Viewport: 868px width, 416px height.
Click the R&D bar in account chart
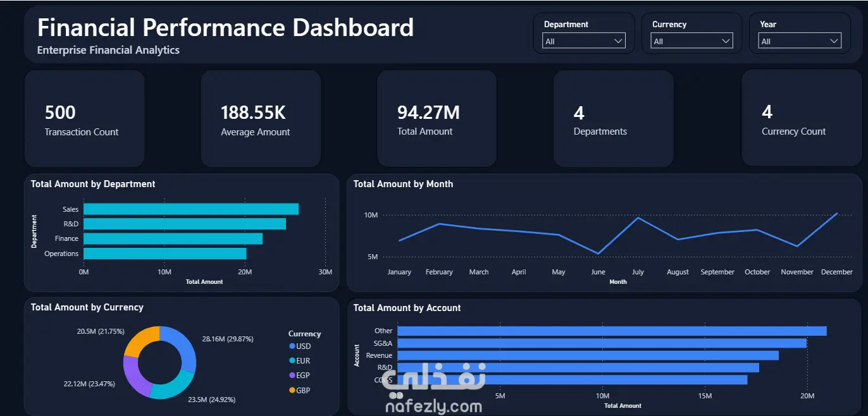point(578,367)
